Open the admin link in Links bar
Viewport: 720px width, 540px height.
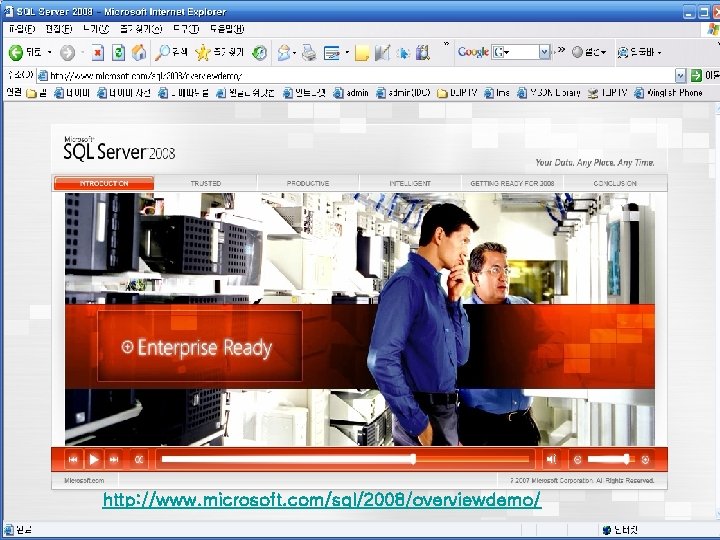tap(351, 93)
